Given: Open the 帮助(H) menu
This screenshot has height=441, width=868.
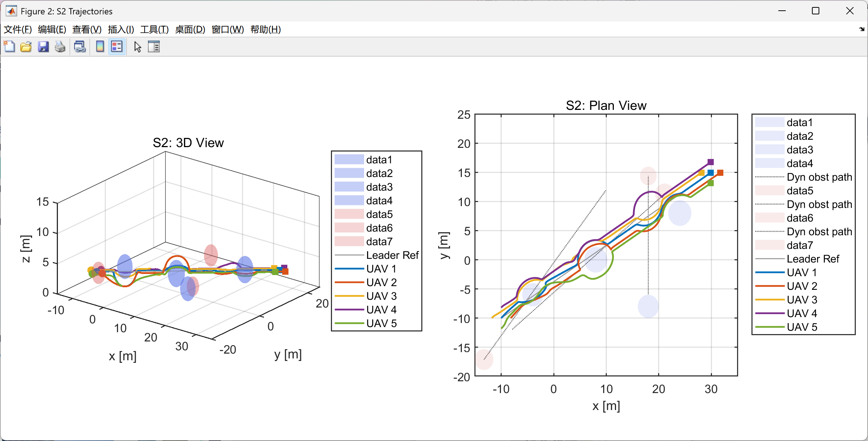Looking at the screenshot, I should pos(266,29).
